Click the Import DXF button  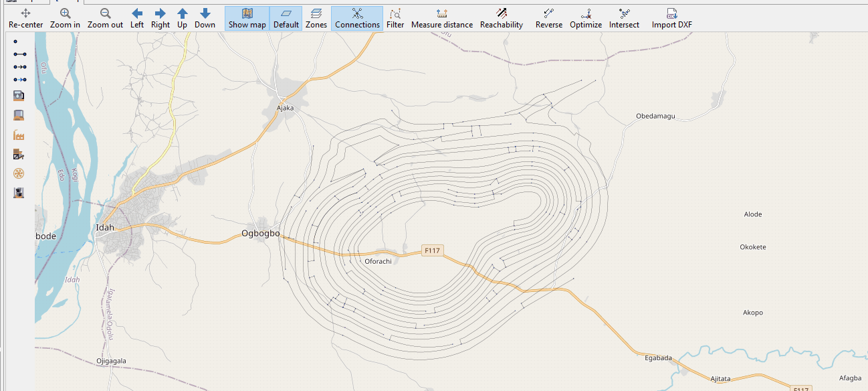click(672, 19)
